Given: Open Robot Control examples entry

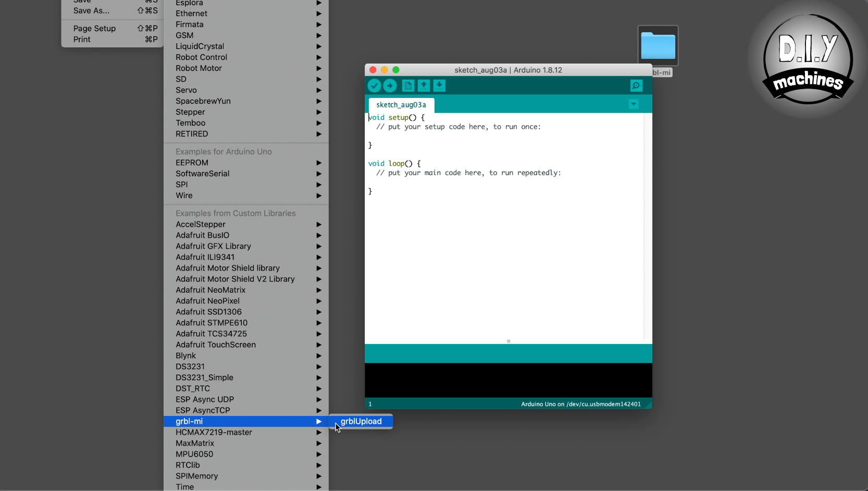Looking at the screenshot, I should 246,57.
